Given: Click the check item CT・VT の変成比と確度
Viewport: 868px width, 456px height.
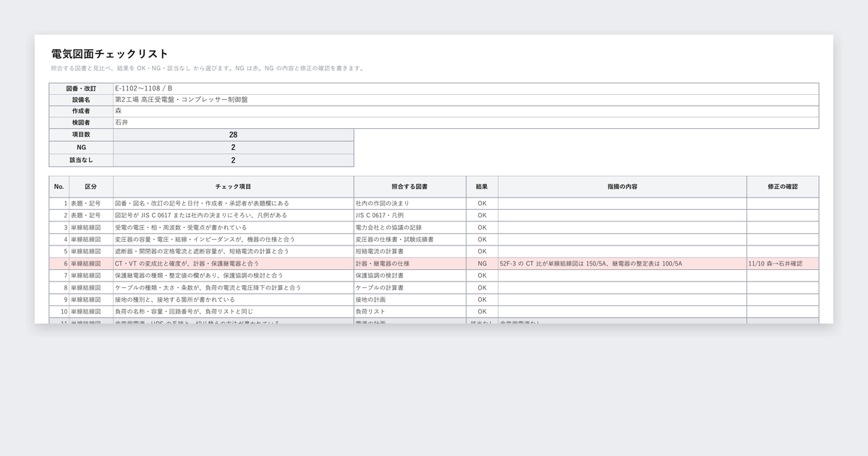Looking at the screenshot, I should click(x=233, y=263).
